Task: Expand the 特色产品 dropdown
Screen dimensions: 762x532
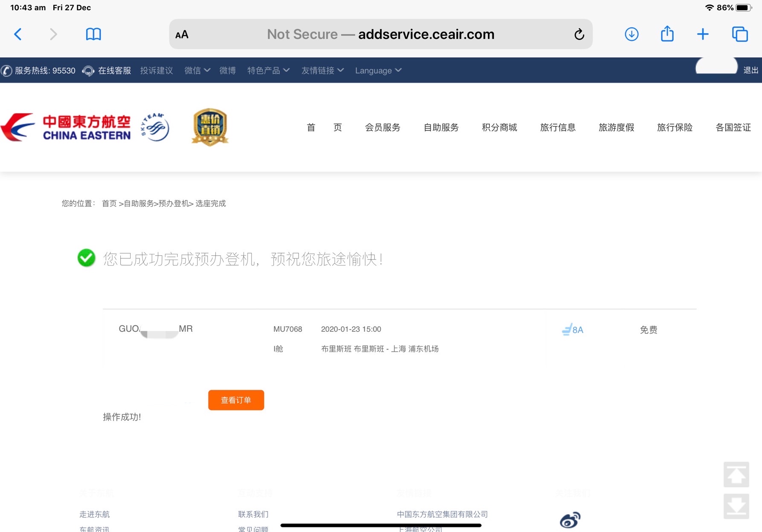Action: (x=268, y=70)
